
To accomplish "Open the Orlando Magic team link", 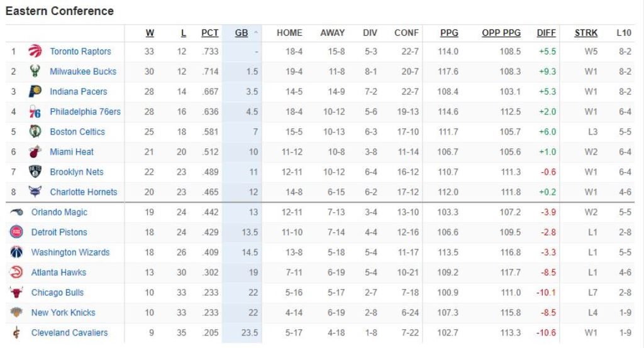I will tap(59, 212).
